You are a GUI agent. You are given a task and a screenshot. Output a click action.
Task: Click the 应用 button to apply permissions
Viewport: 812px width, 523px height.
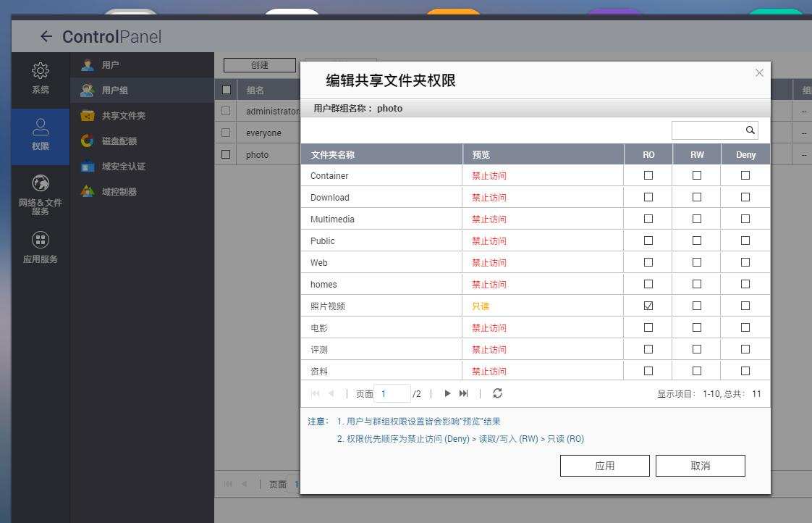tap(604, 465)
